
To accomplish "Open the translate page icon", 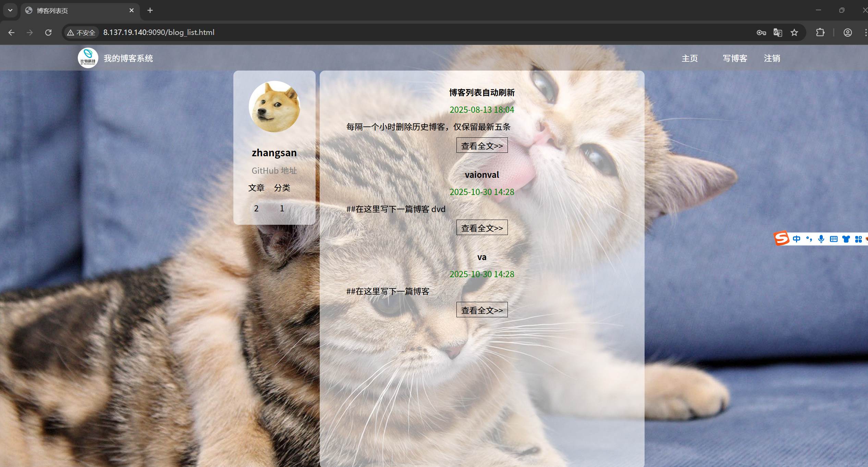I will (x=778, y=33).
